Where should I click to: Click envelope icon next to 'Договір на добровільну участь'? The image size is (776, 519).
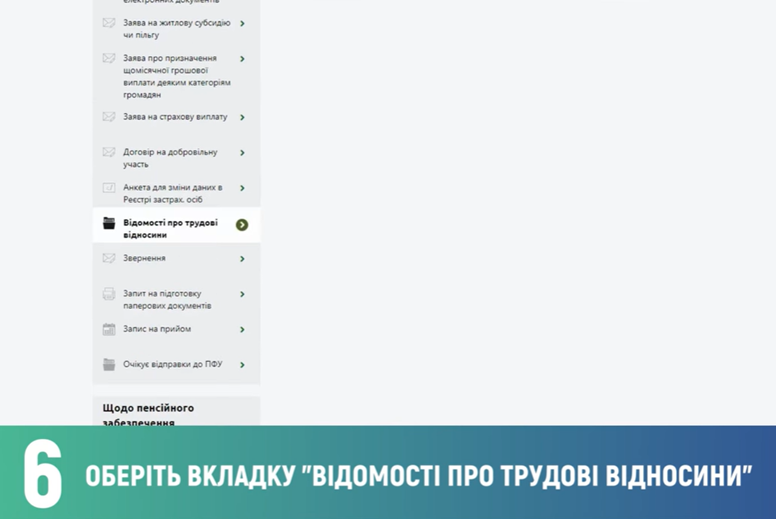coord(109,152)
